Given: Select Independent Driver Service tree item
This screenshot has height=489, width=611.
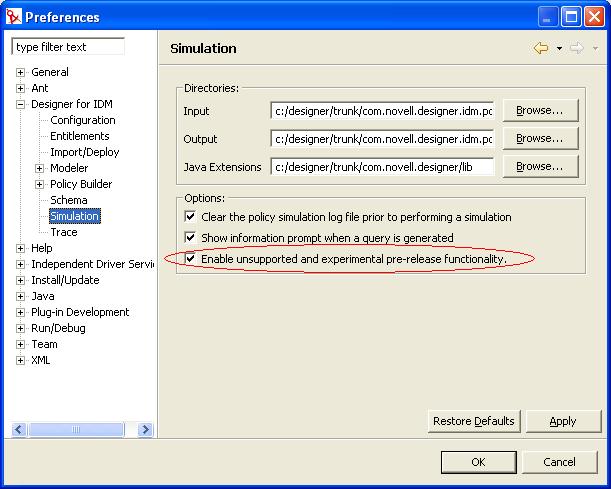Looking at the screenshot, I should click(x=92, y=264).
